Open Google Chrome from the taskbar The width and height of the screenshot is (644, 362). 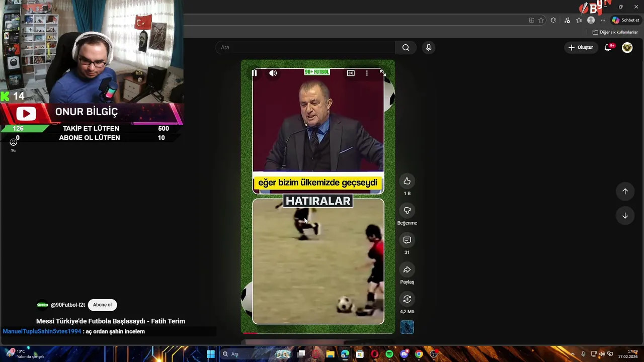419,354
